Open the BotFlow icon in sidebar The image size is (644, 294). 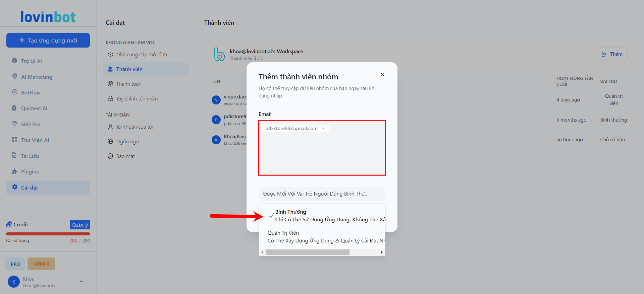tap(14, 92)
